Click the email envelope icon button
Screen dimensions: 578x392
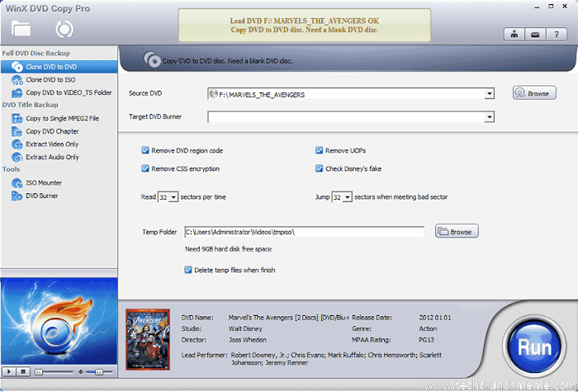535,35
